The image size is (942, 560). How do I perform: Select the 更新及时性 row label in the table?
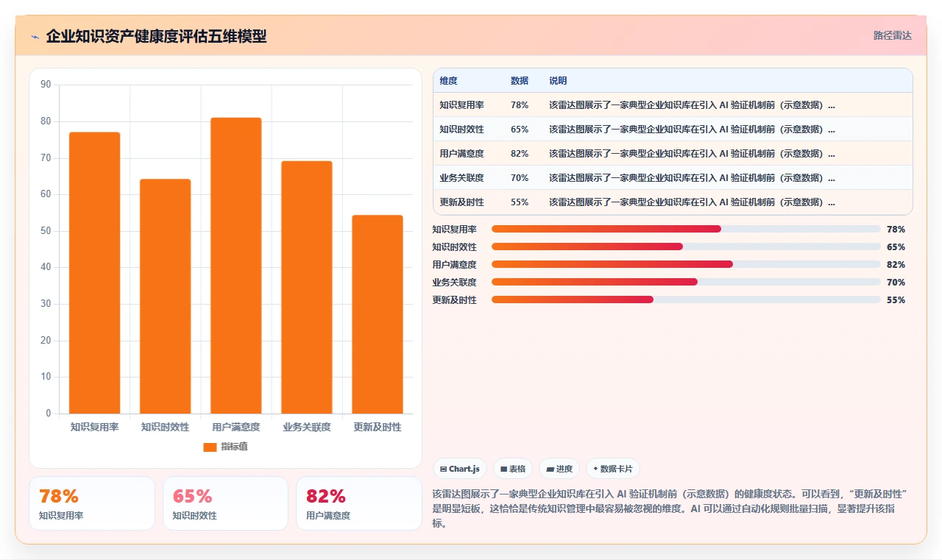coord(462,202)
